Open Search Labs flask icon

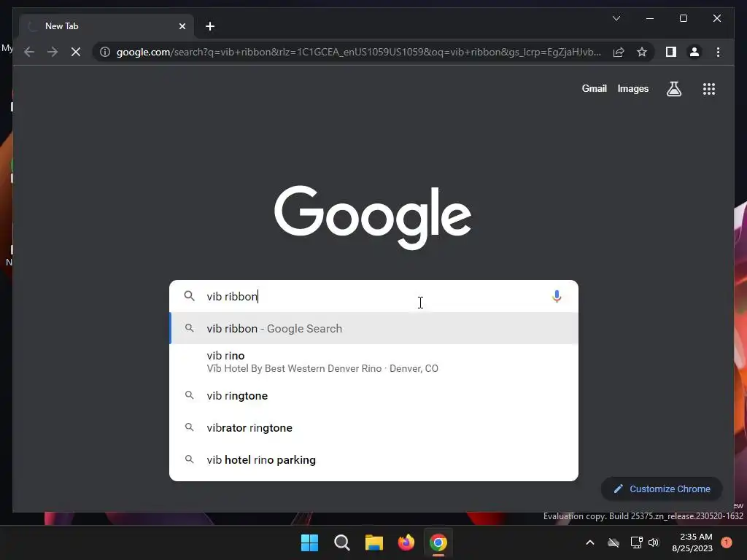[x=673, y=88]
